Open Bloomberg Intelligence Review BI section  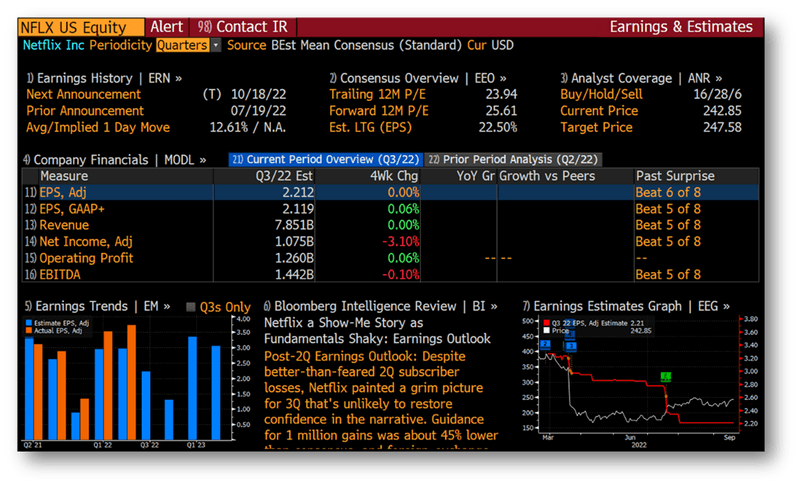click(x=381, y=306)
